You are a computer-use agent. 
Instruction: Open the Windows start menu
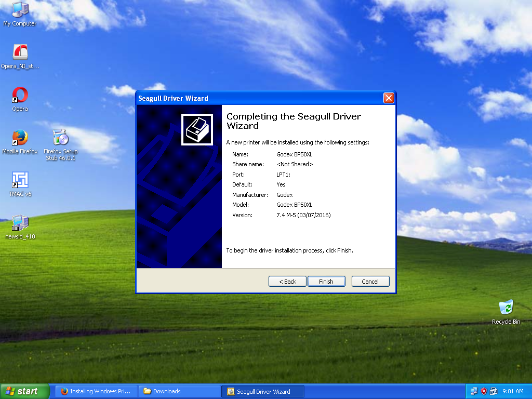[25, 391]
